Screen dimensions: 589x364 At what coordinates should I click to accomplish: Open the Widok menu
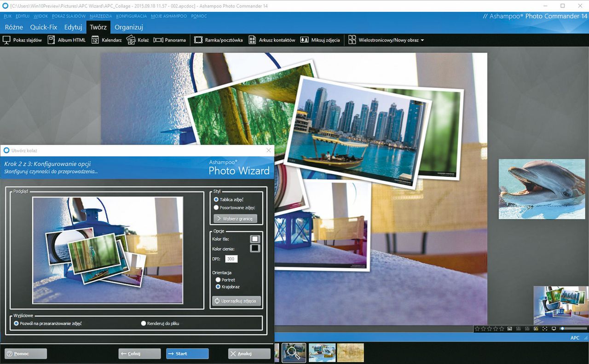[x=40, y=16]
